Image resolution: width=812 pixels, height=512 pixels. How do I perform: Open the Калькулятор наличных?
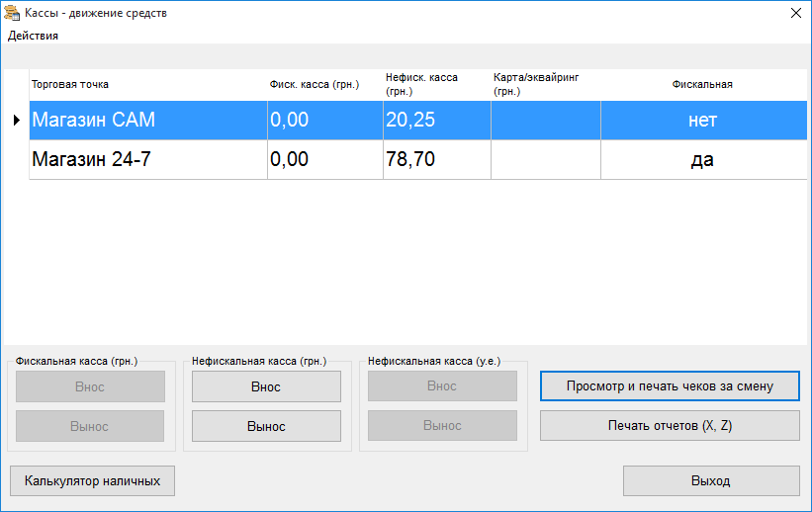(92, 480)
